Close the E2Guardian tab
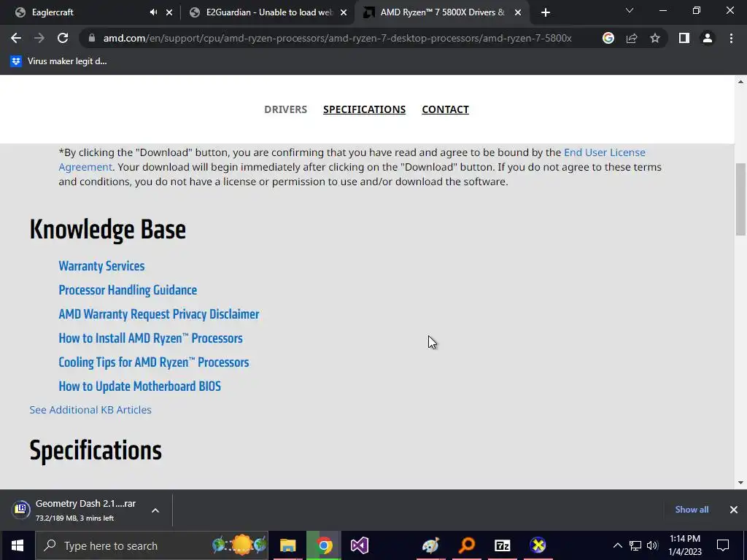 (344, 12)
